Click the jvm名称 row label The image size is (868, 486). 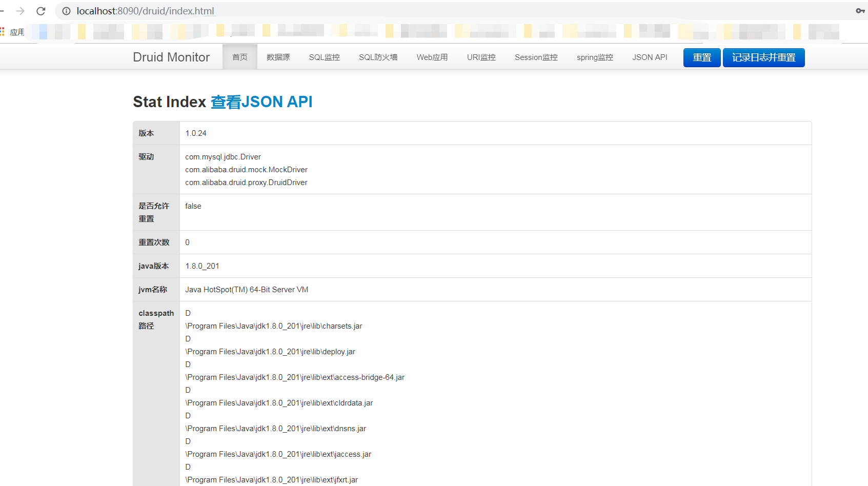[x=153, y=290]
